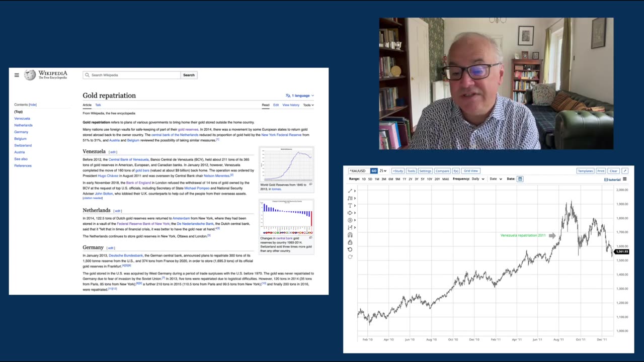
Task: Clear the chart annotations
Action: (x=613, y=171)
